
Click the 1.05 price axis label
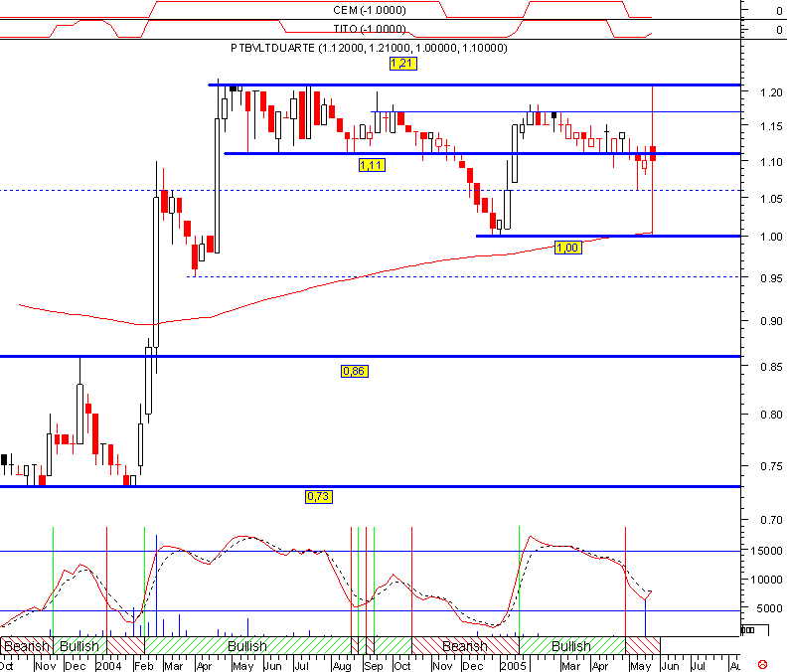tap(771, 199)
